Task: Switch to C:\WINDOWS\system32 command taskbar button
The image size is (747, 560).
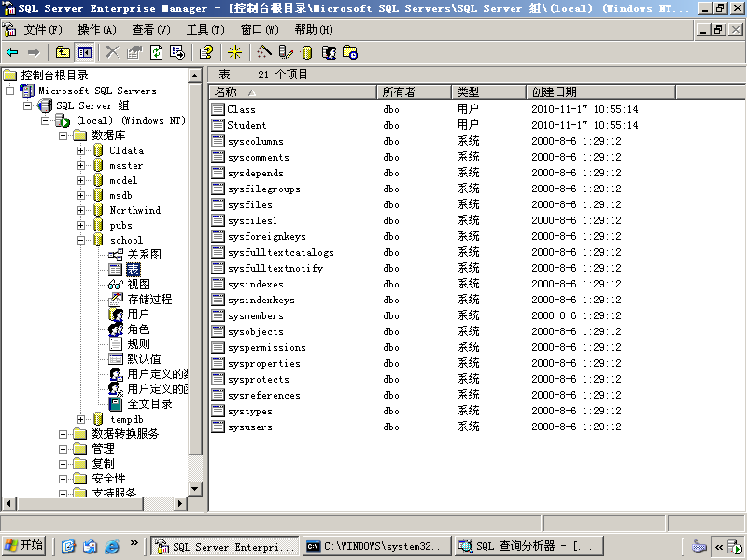Action: coord(377,546)
